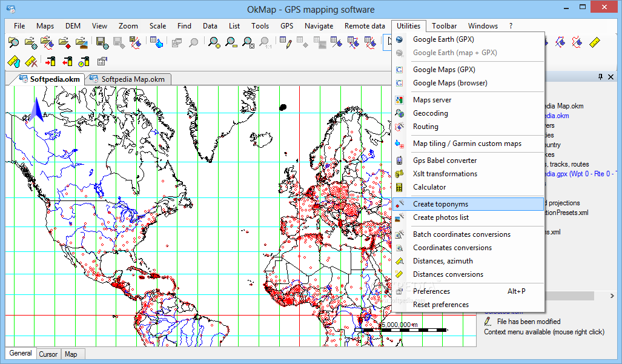
Task: Choose Google Maps (browser) menu entry
Action: click(468, 83)
